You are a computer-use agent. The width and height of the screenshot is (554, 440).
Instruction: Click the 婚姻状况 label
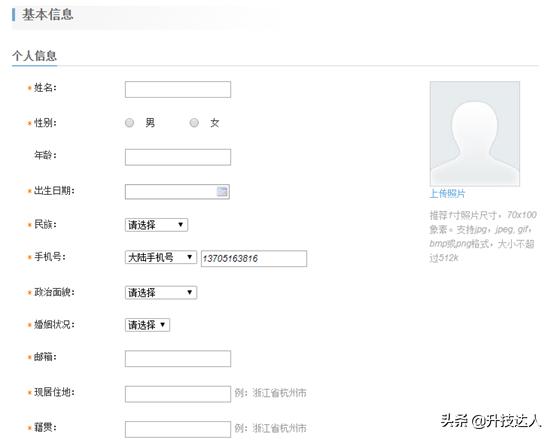[x=54, y=324]
